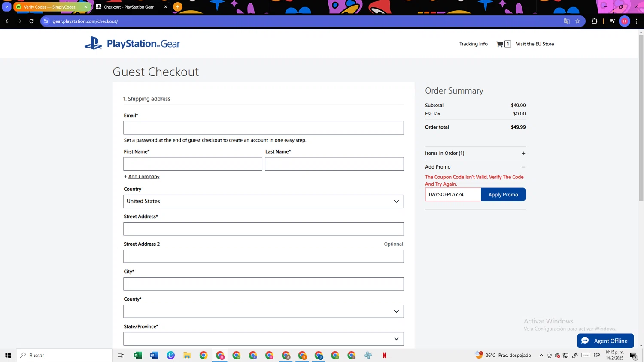The width and height of the screenshot is (644, 362).
Task: Open the browser extensions puzzle icon
Action: click(x=595, y=21)
